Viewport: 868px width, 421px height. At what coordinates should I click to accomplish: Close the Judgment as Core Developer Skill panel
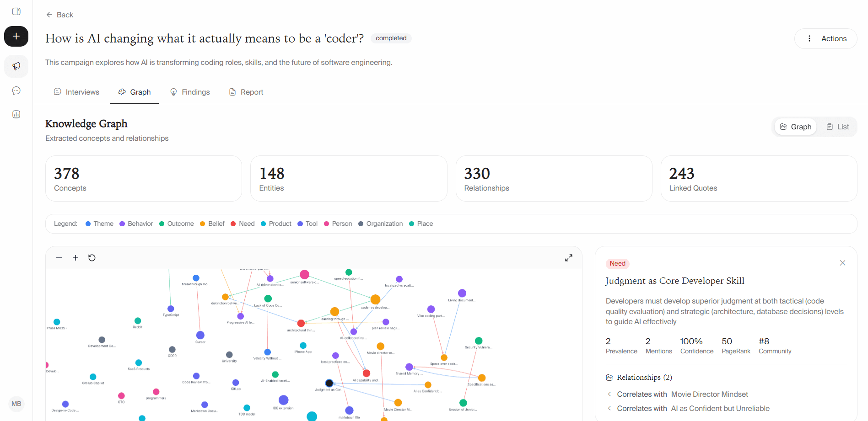(x=842, y=263)
